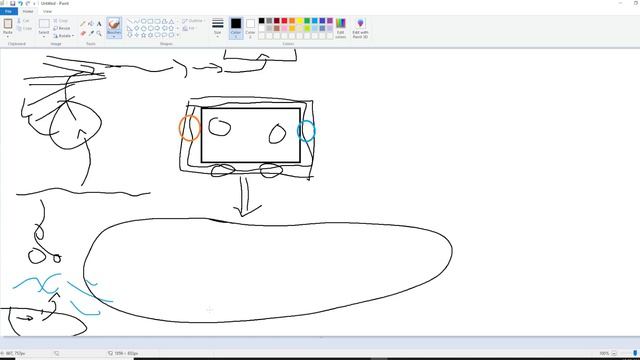640x360 pixels.
Task: Select the Eraser tool
Action: click(x=83, y=33)
